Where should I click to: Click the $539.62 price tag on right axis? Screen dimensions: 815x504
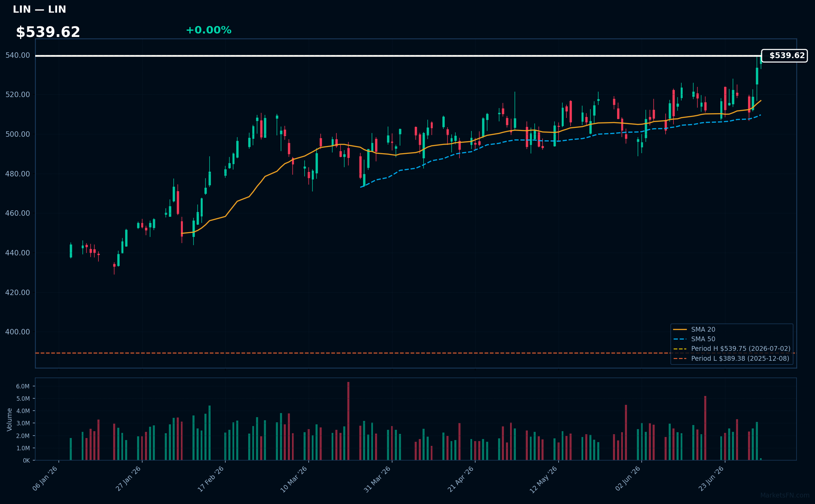pyautogui.click(x=785, y=56)
